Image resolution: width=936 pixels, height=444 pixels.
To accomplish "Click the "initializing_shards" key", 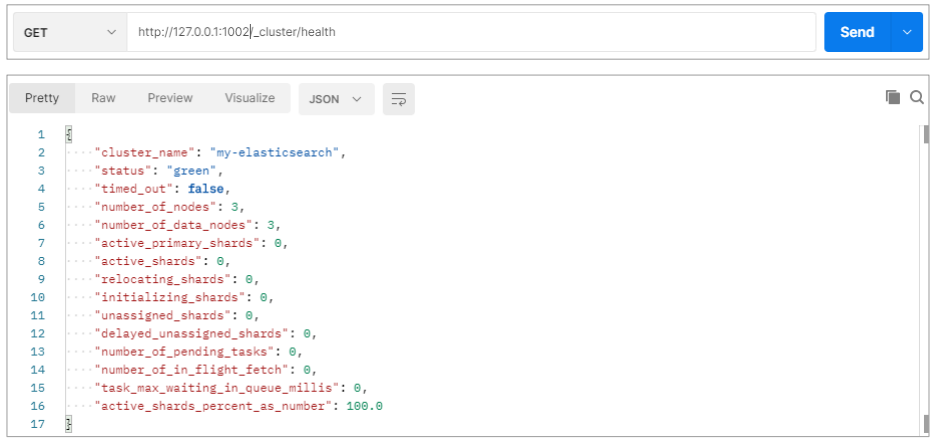I will (171, 298).
